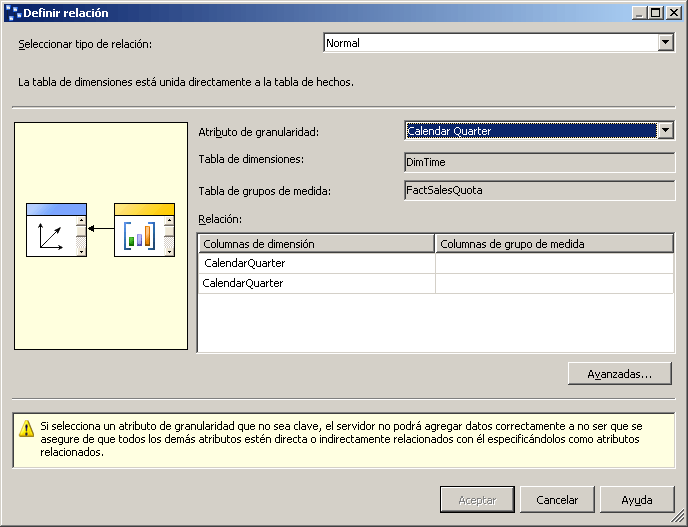This screenshot has height=527, width=688.
Task: Click the DimTime dimension table field
Action: 539,162
